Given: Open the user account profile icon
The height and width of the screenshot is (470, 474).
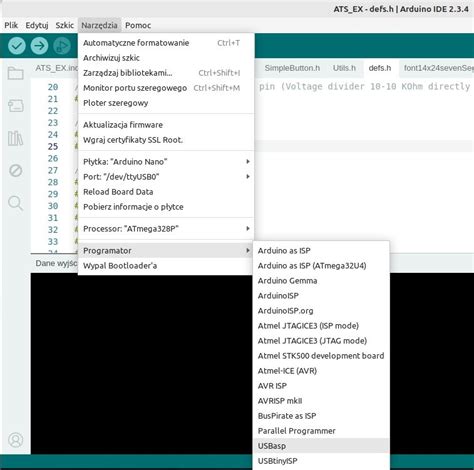Looking at the screenshot, I should pyautogui.click(x=16, y=440).
